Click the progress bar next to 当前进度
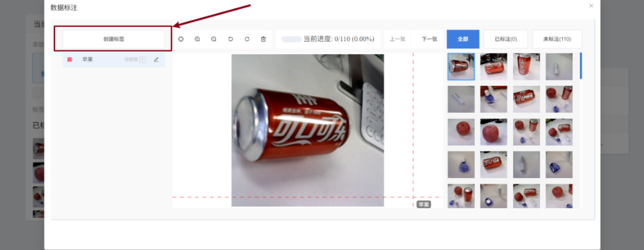This screenshot has width=644, height=250. [x=291, y=39]
